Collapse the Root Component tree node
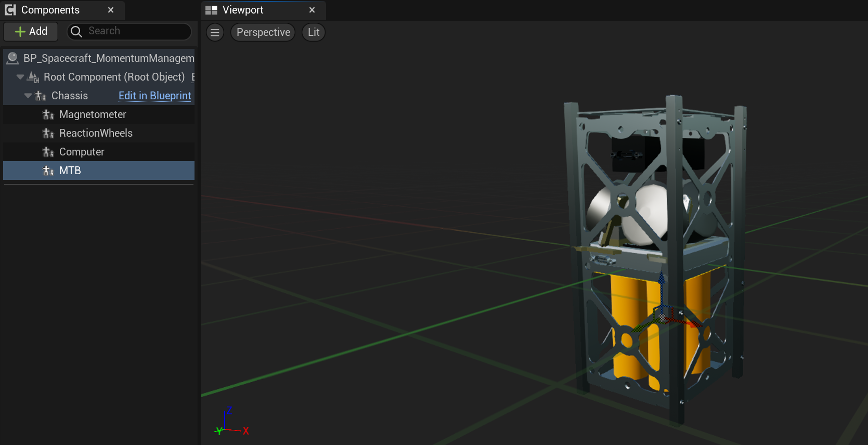The height and width of the screenshot is (445, 868). (20, 77)
